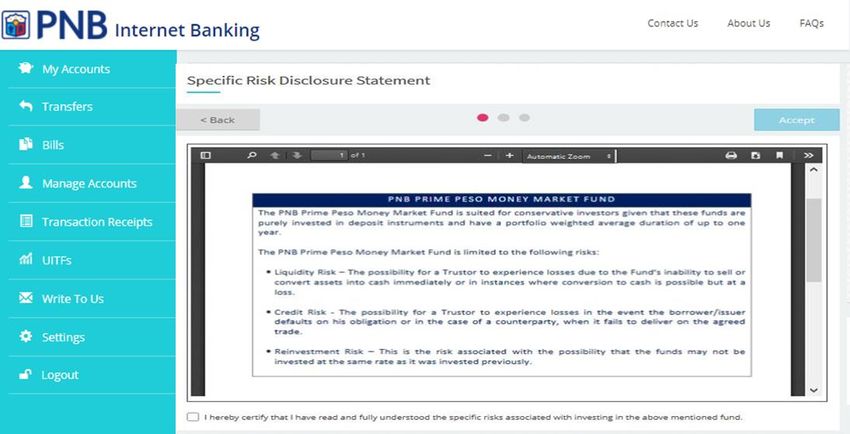Click the Manage Accounts person icon
Screen dimensions: 850x434
point(25,183)
